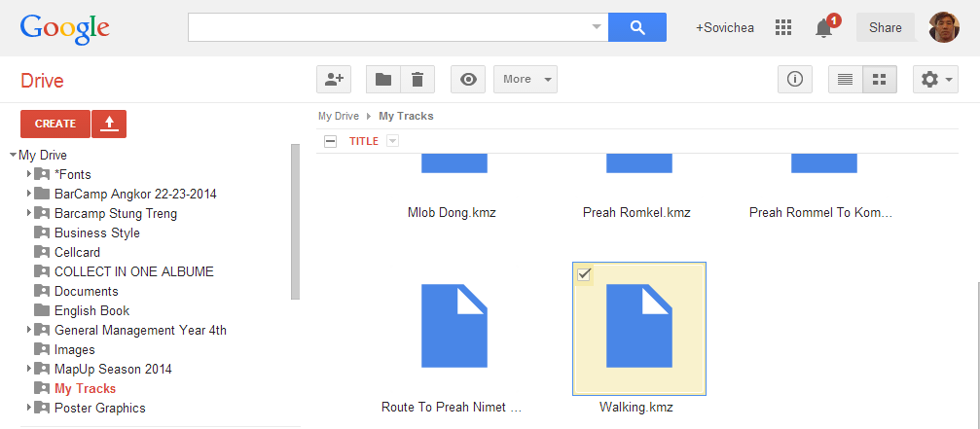Click the Share button
Screen dimensions: 980x429
click(x=885, y=27)
